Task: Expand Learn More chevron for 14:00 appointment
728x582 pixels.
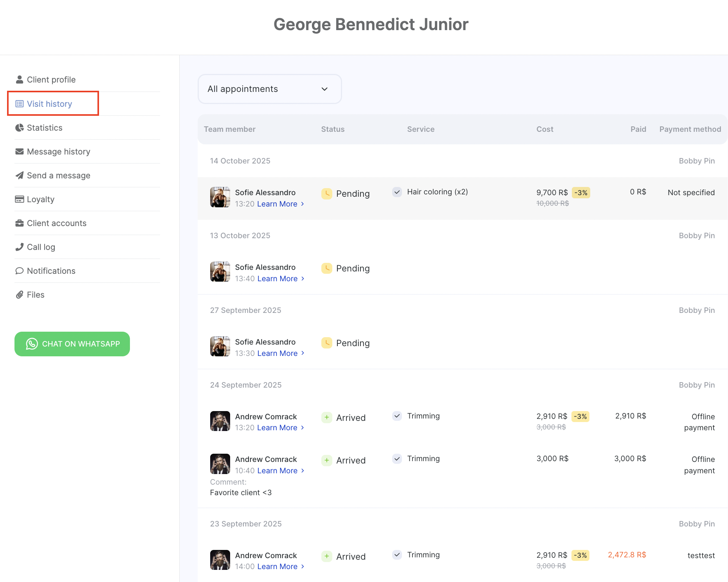Action: (303, 566)
